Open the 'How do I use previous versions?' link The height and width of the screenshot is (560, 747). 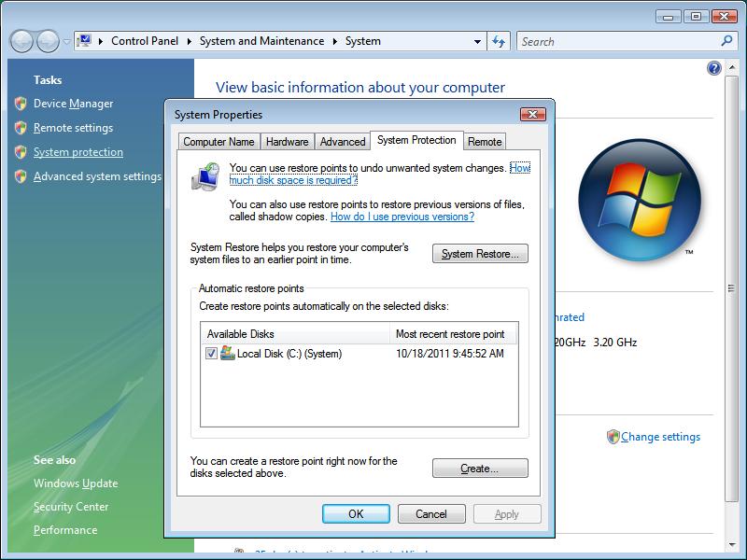[x=402, y=217]
